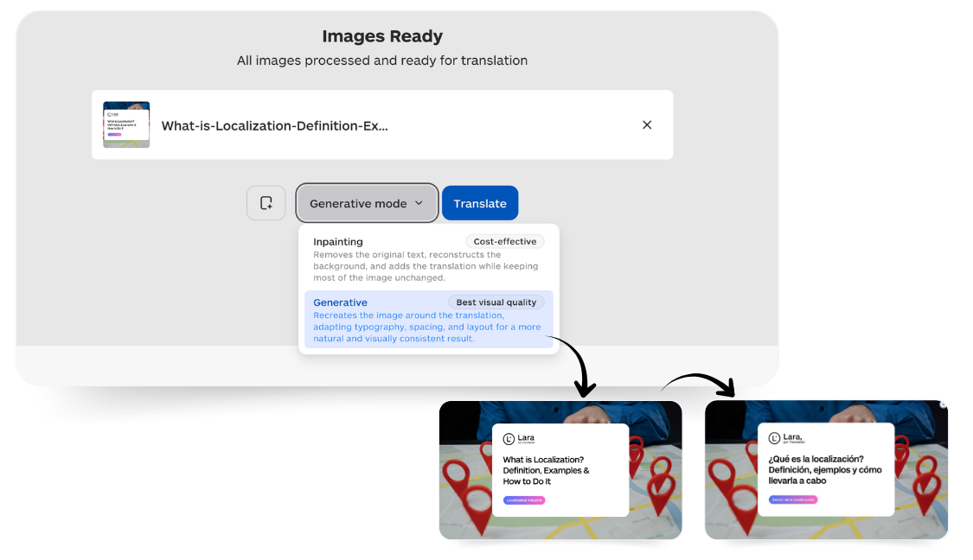973x560 pixels.
Task: Click the Images Ready heading
Action: coord(382,36)
